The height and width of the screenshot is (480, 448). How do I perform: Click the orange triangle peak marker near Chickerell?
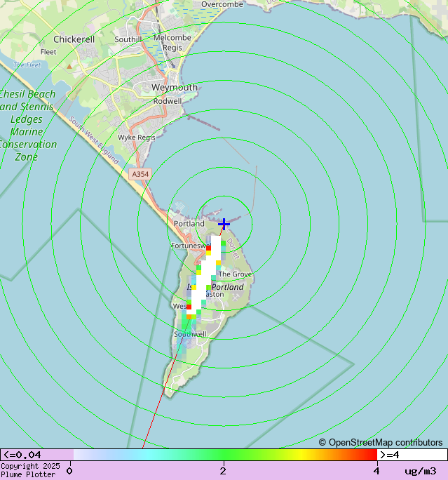tap(69, 66)
